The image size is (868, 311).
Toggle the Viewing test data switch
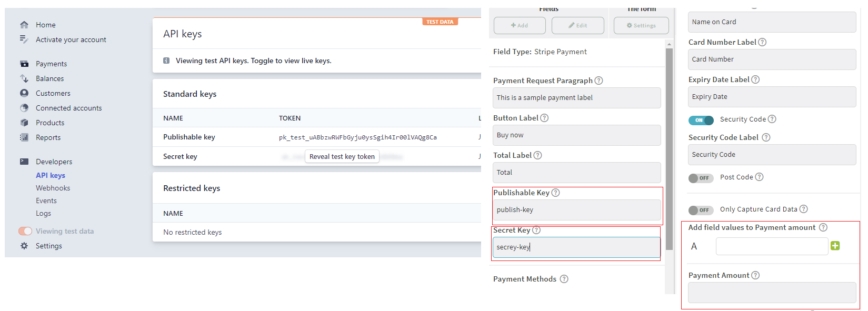click(x=25, y=231)
